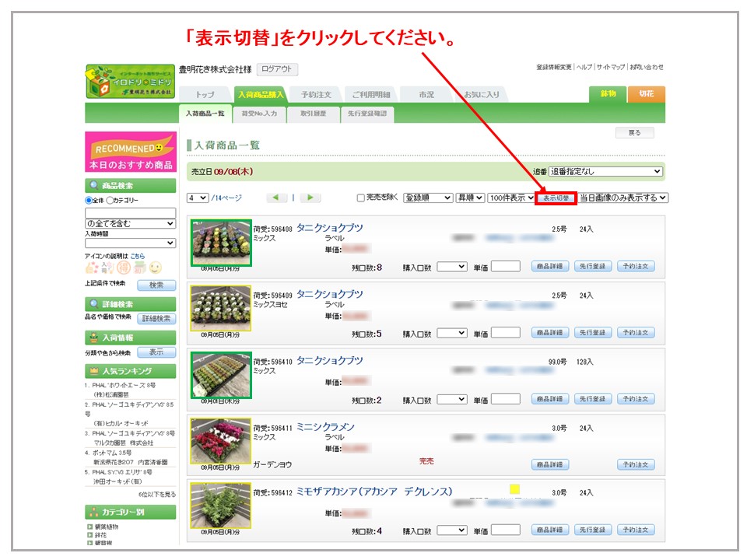Open the 100件表示 dropdown
747x560 pixels.
[511, 198]
